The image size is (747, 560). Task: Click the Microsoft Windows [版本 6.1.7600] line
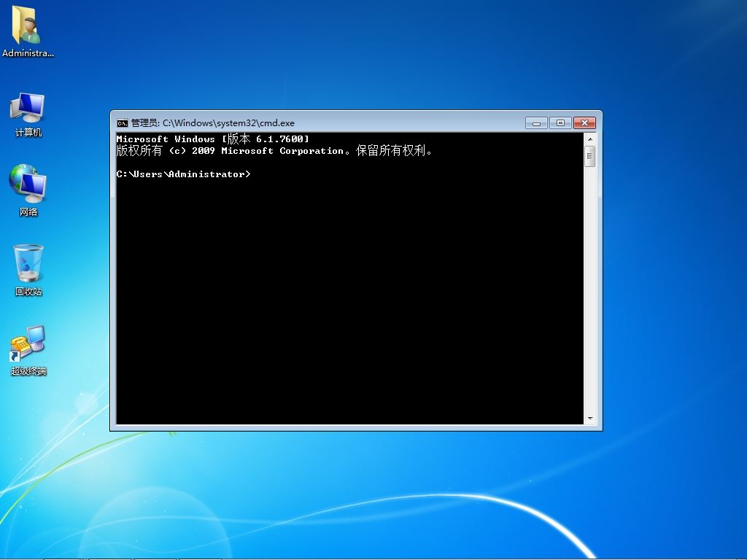coord(212,139)
